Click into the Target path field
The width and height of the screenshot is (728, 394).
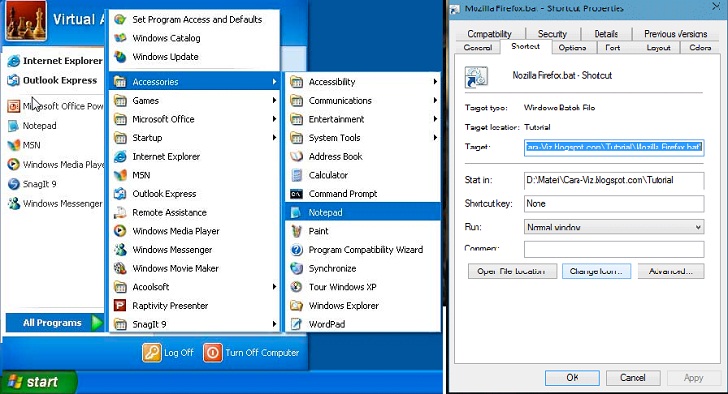(614, 148)
